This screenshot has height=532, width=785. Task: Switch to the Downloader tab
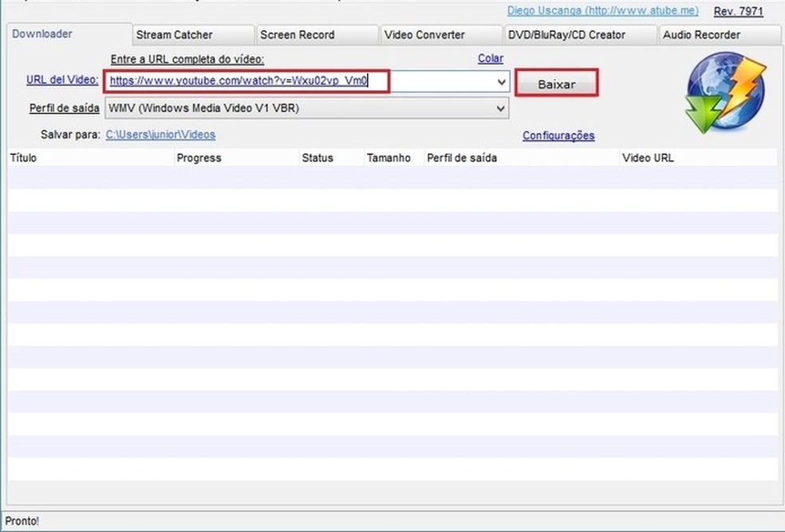point(69,34)
